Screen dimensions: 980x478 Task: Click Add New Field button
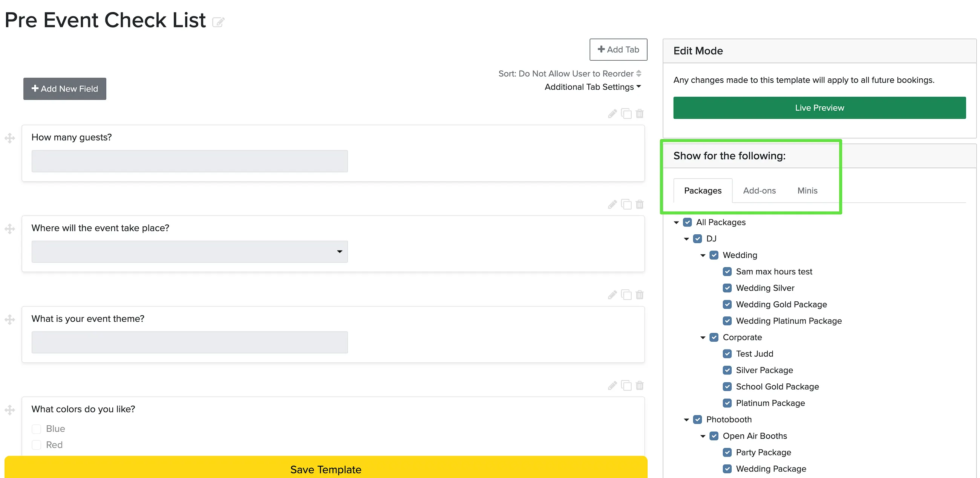click(x=65, y=89)
